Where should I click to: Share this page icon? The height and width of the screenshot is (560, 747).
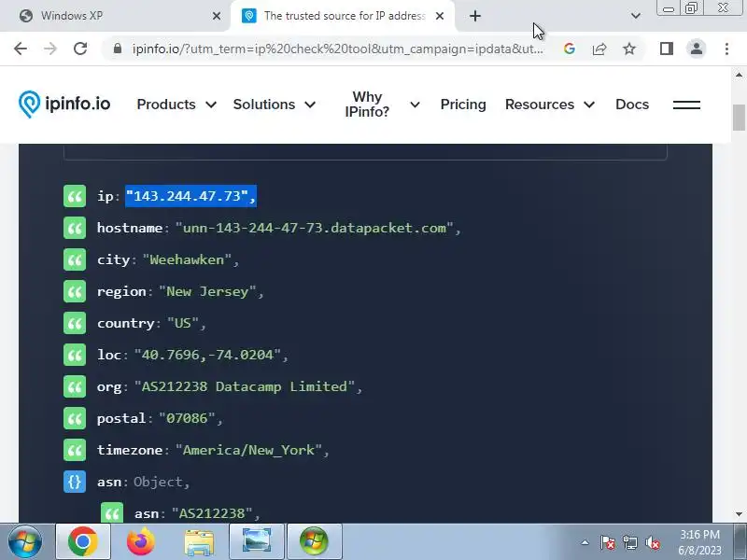599,49
